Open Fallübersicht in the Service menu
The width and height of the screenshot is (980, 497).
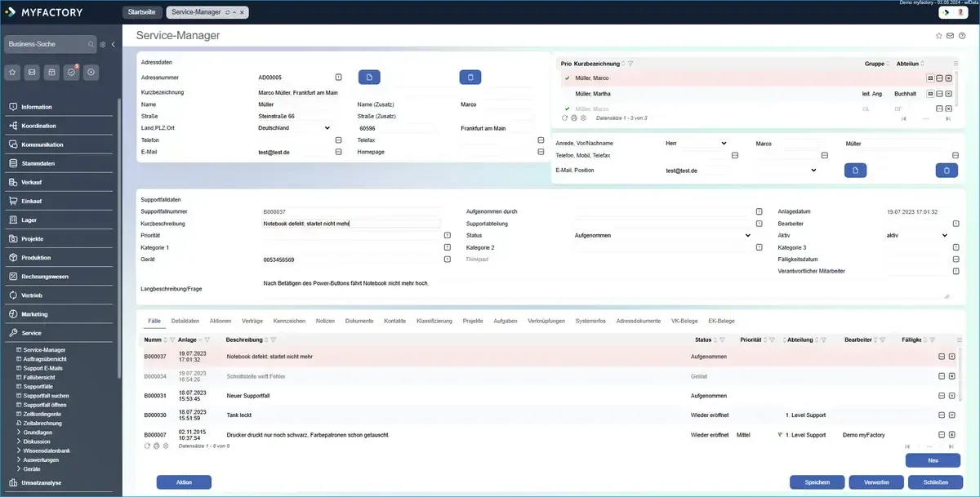[41, 377]
